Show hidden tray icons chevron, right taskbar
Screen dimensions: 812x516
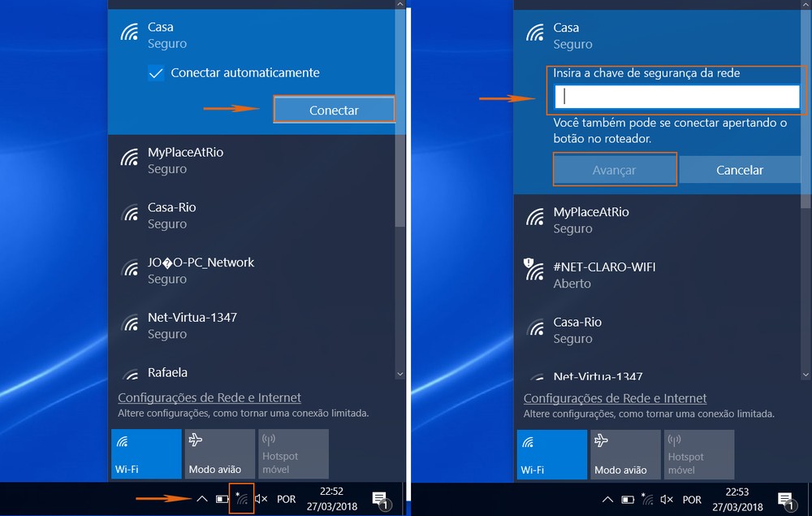click(607, 500)
